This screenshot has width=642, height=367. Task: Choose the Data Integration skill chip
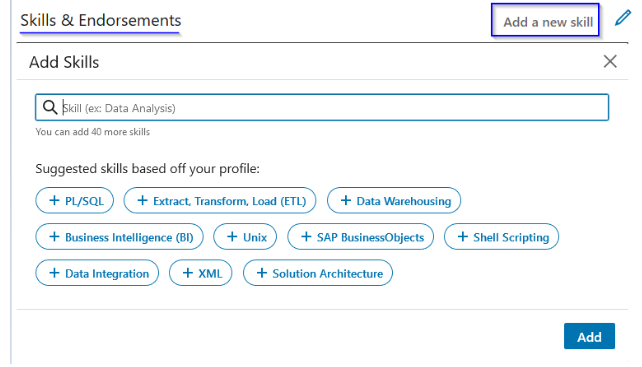click(97, 273)
